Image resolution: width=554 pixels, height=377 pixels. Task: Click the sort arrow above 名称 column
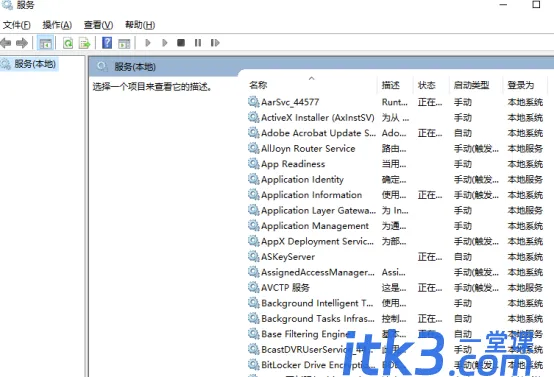311,78
